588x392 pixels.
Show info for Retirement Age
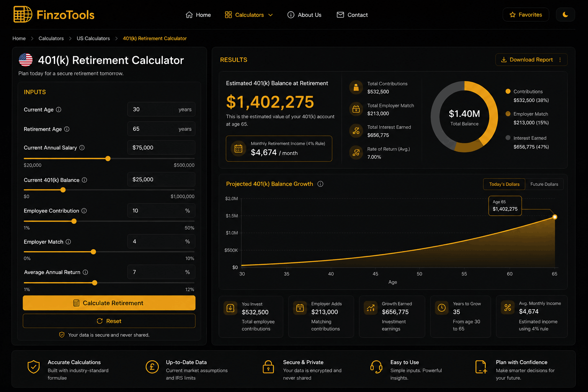click(x=67, y=129)
